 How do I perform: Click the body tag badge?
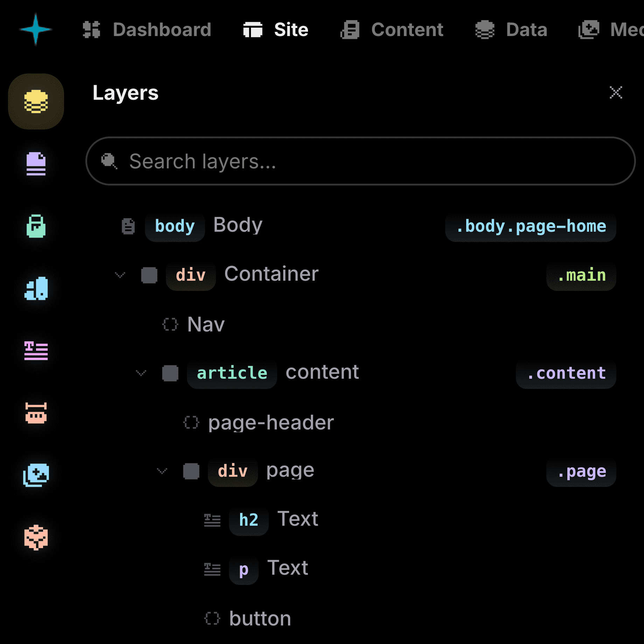pyautogui.click(x=175, y=226)
